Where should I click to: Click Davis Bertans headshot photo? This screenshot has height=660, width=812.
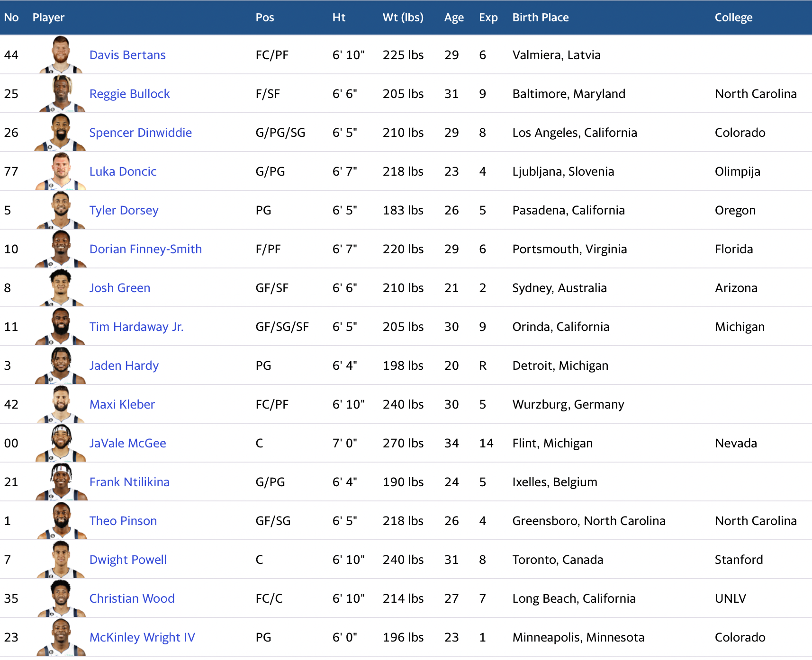coord(61,54)
